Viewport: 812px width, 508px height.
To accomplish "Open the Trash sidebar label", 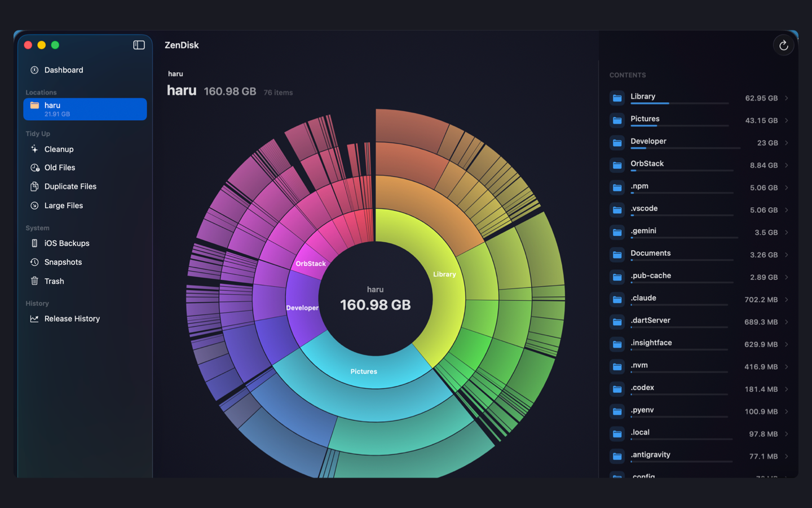I will pos(54,281).
